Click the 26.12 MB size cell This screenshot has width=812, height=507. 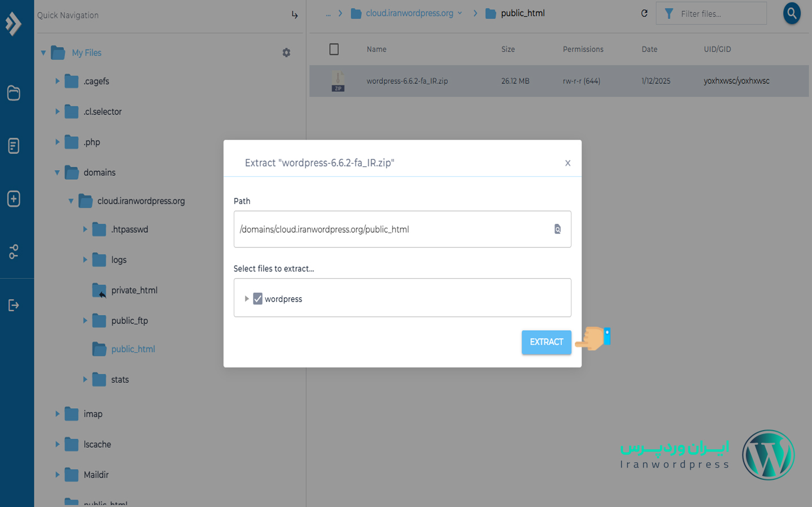click(x=515, y=81)
